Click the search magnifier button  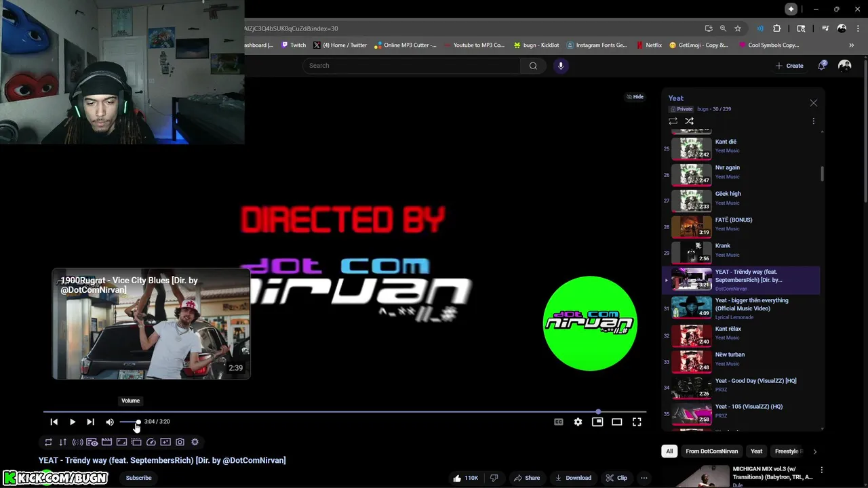click(533, 66)
